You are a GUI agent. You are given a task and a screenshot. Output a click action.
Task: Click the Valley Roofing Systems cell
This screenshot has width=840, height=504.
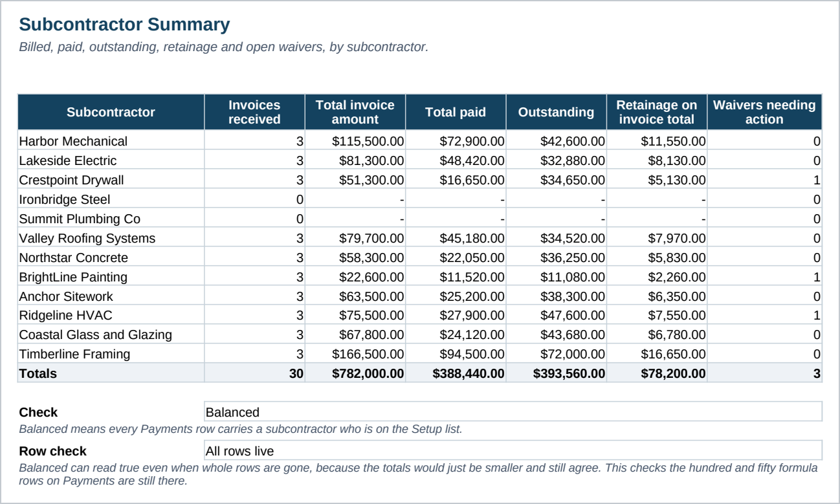tap(111, 238)
